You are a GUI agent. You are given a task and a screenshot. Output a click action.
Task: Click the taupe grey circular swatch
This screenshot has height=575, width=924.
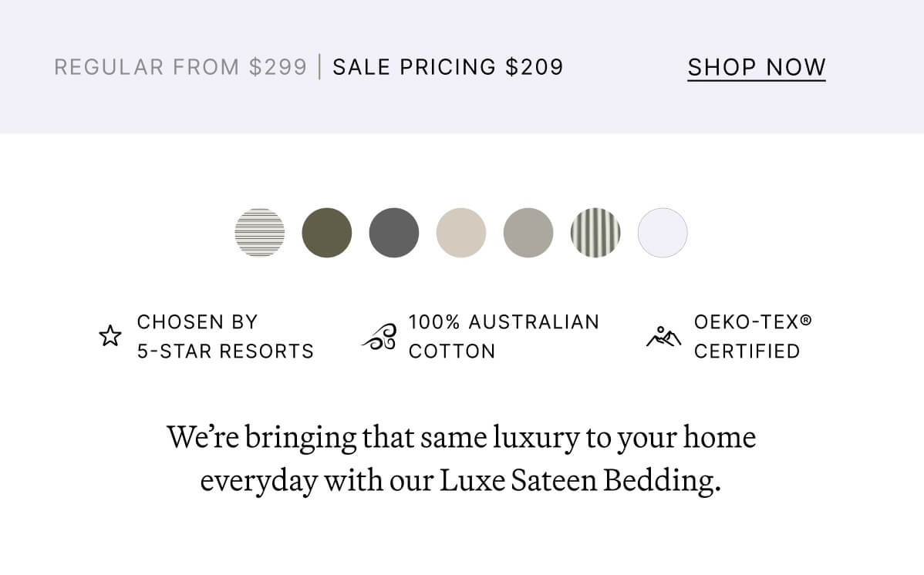point(528,231)
